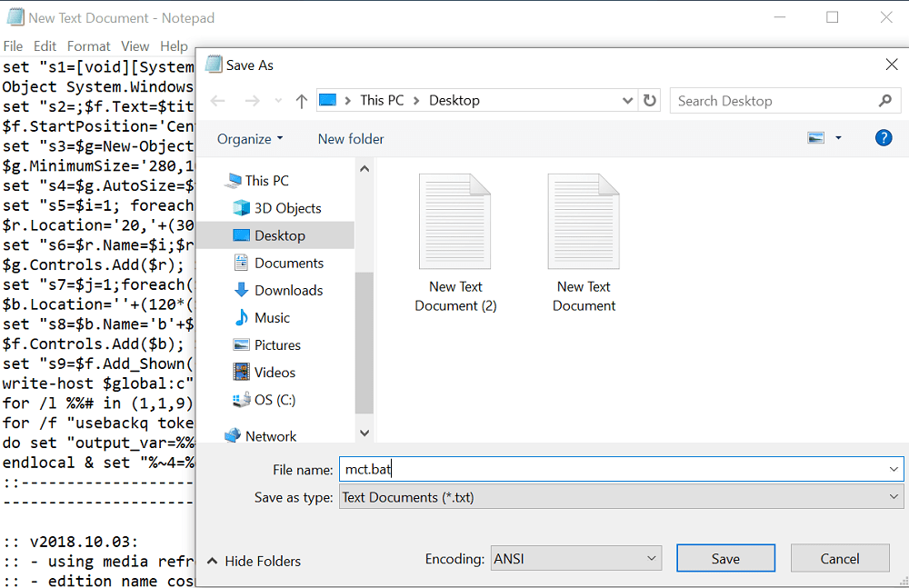
Task: Open the Encoding ANSI dropdown
Action: click(x=575, y=558)
